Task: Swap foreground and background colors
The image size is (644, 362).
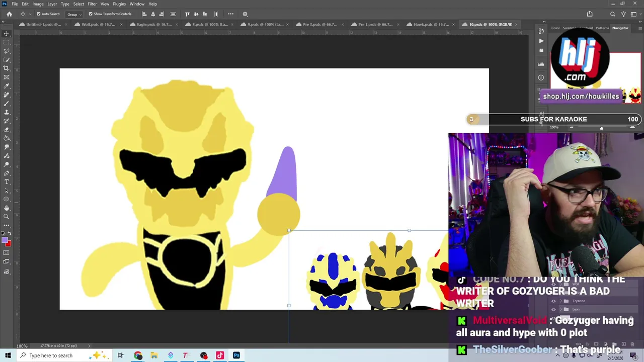Action: coord(9,234)
